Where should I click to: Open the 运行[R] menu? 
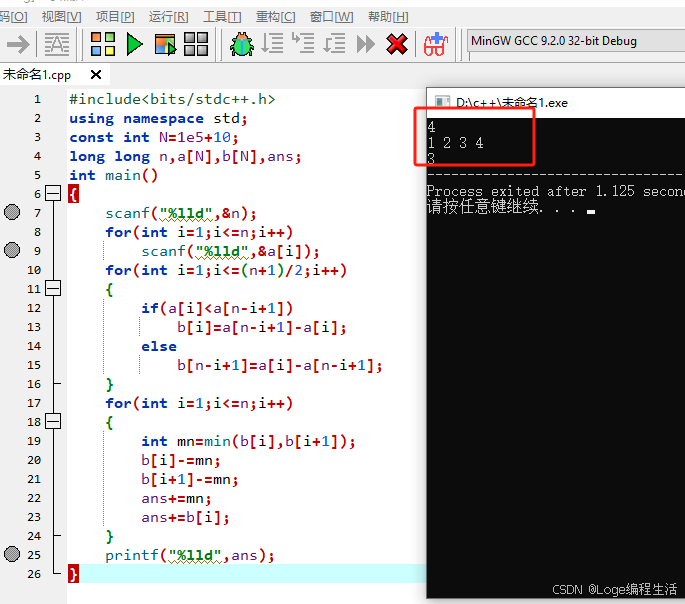(x=169, y=17)
